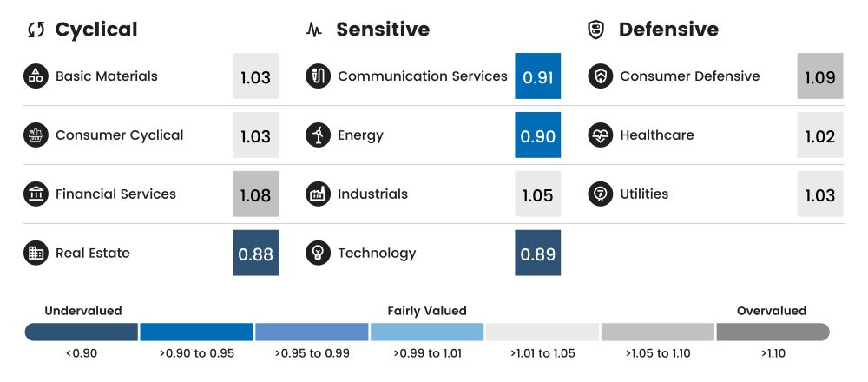This screenshot has height=382, width=868.
Task: Select the Cyclical category heading
Action: pos(95,30)
